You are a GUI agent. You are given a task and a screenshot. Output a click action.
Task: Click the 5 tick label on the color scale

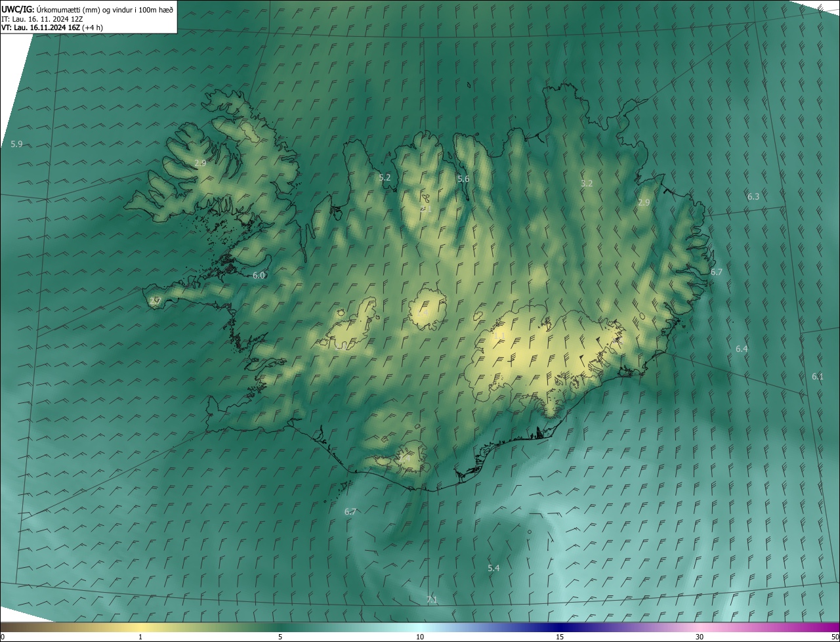(x=280, y=637)
